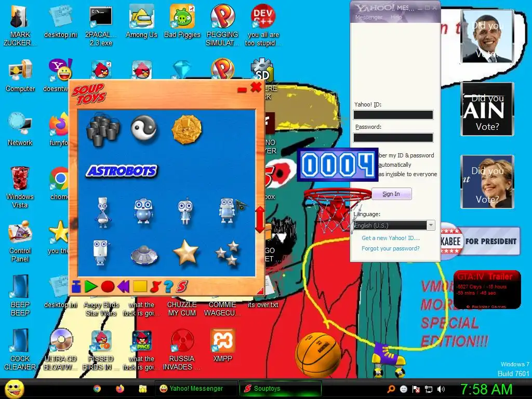Open the Control Panel desktop icon
This screenshot has height=399, width=532.
point(20,241)
